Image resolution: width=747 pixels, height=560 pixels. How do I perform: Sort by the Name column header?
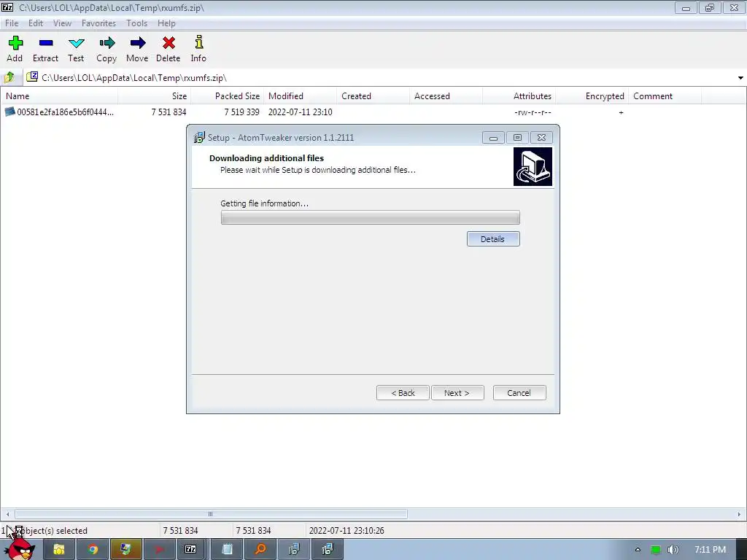[x=59, y=96]
